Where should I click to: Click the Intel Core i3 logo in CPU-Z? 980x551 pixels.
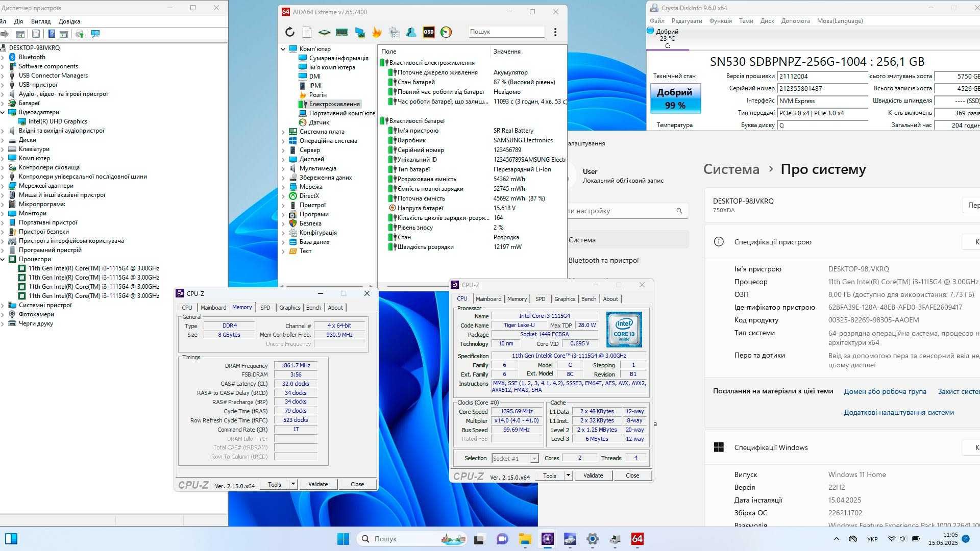point(624,330)
